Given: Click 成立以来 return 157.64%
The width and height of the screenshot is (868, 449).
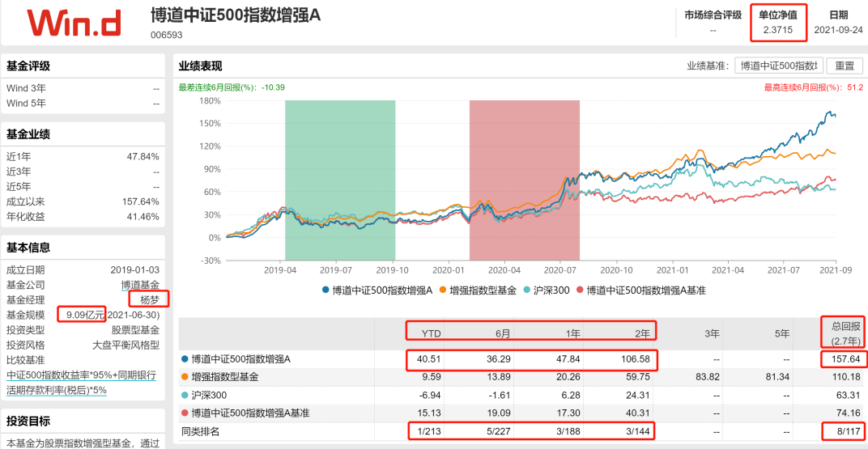Looking at the screenshot, I should (x=141, y=201).
